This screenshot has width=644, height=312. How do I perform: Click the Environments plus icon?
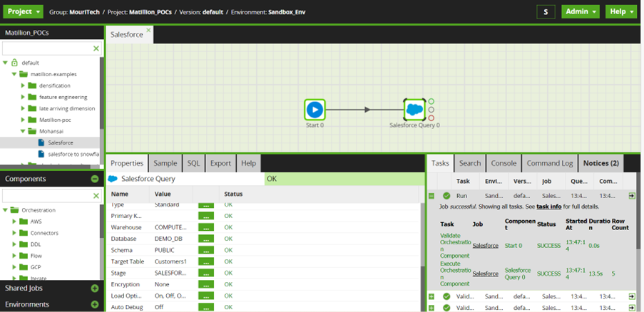pos(95,304)
